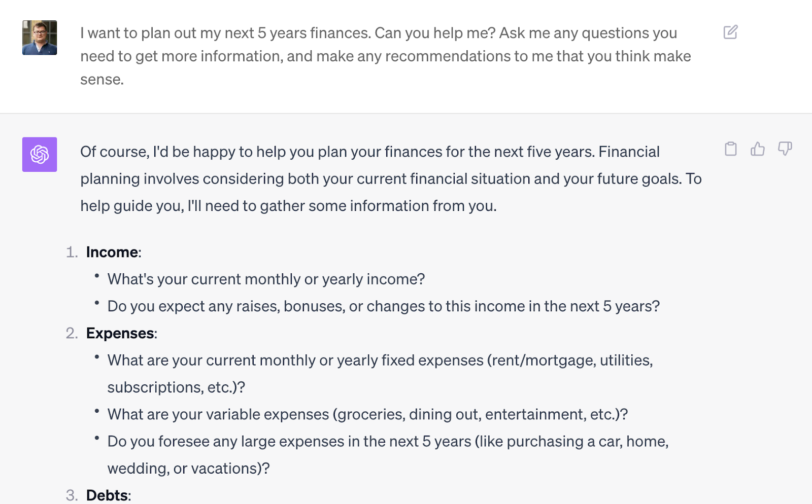
Task: Click list number 1 beside Income
Action: click(72, 252)
